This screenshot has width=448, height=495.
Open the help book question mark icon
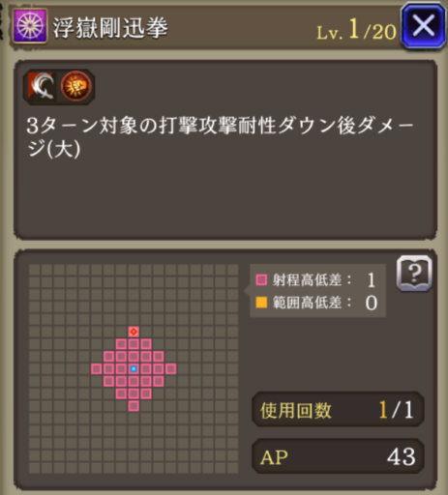(x=414, y=274)
